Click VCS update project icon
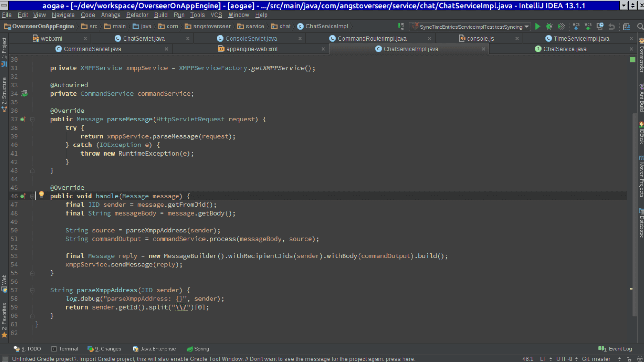The width and height of the screenshot is (644, 362). [x=576, y=27]
